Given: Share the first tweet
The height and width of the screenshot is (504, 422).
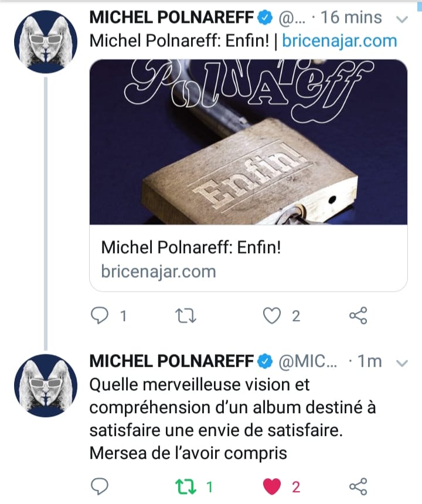Looking at the screenshot, I should coord(358,316).
